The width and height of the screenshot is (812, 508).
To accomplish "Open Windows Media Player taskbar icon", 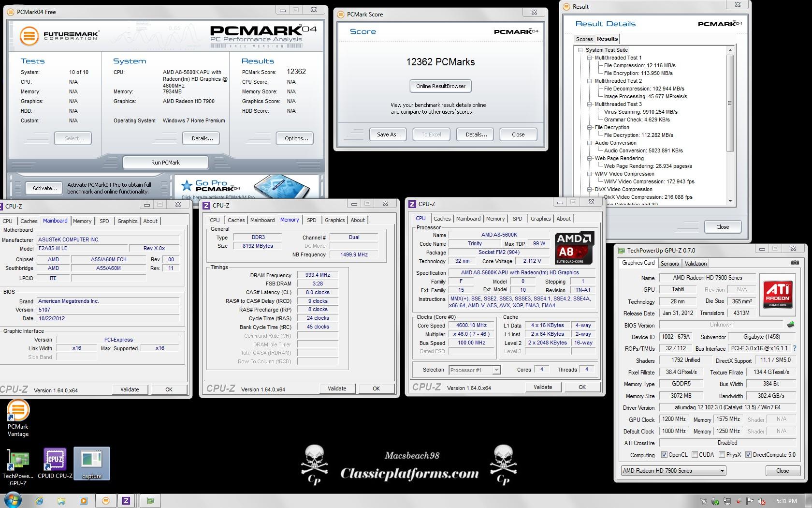I will [x=83, y=501].
